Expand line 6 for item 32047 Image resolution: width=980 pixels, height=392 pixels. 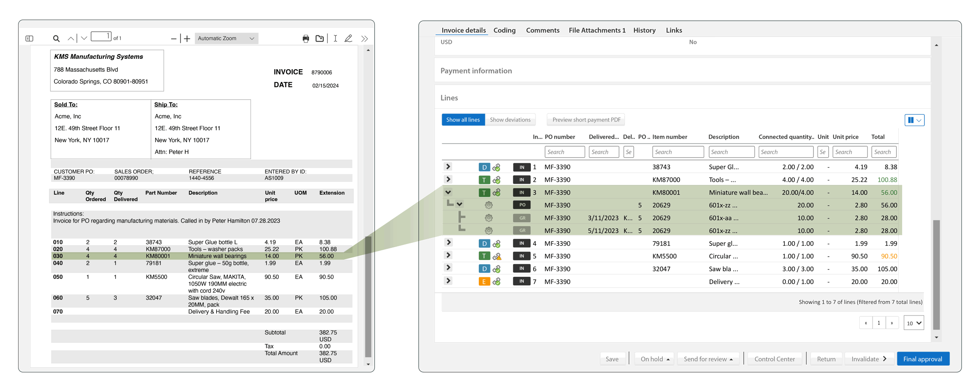point(448,269)
